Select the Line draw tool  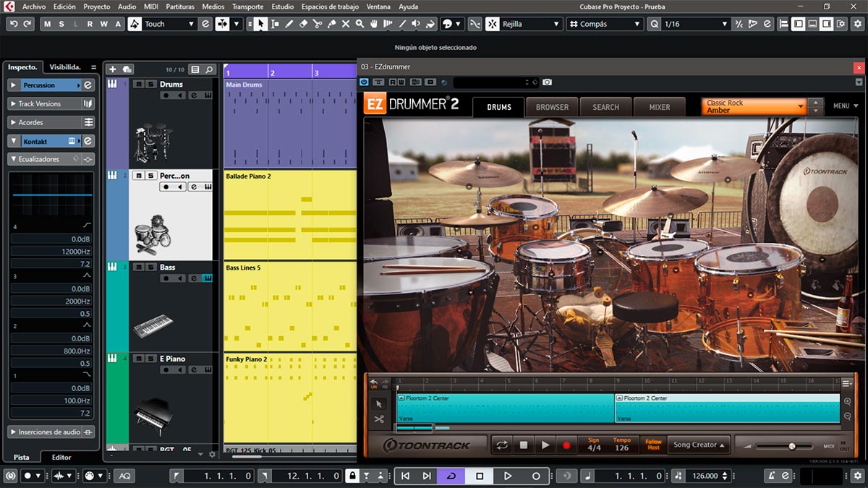click(x=402, y=24)
